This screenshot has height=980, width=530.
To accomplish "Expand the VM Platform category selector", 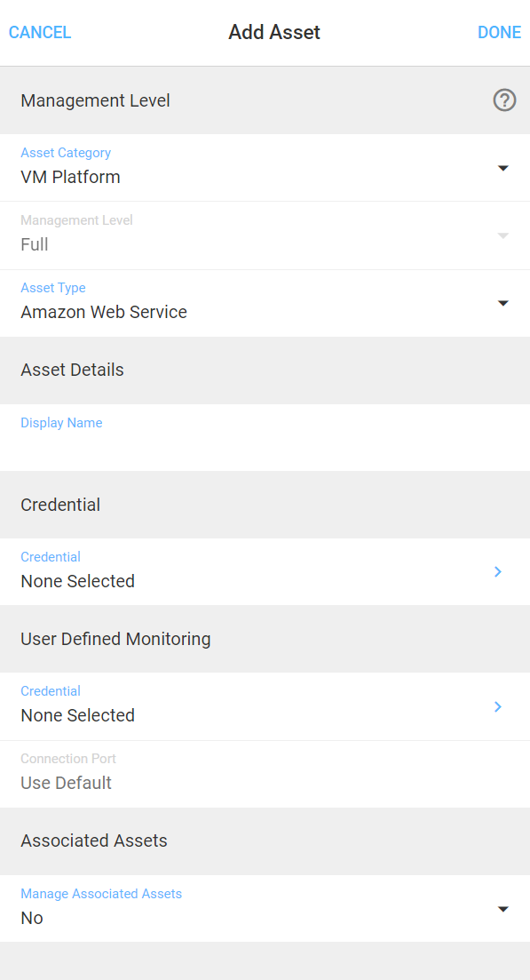I will coord(265,168).
